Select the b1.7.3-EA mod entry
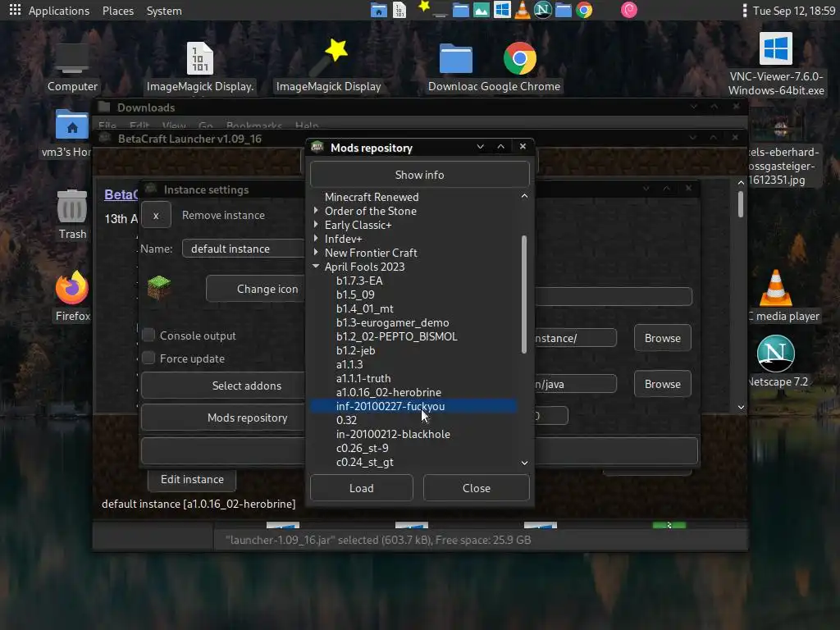This screenshot has width=840, height=630. tap(359, 281)
